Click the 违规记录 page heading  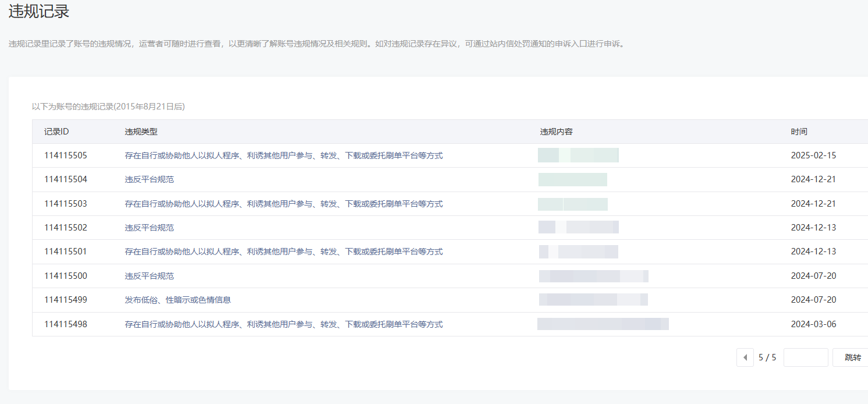pyautogui.click(x=39, y=12)
